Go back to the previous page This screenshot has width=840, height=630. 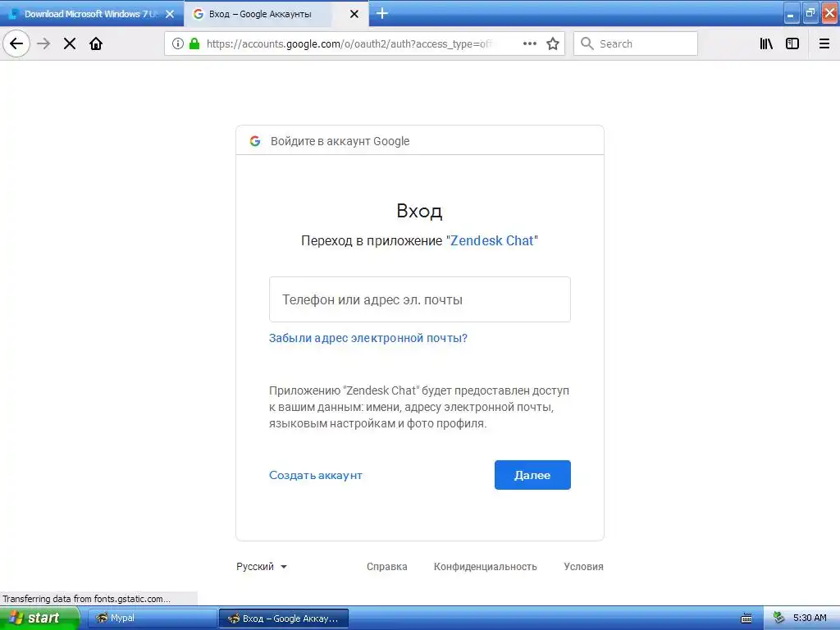[x=16, y=43]
